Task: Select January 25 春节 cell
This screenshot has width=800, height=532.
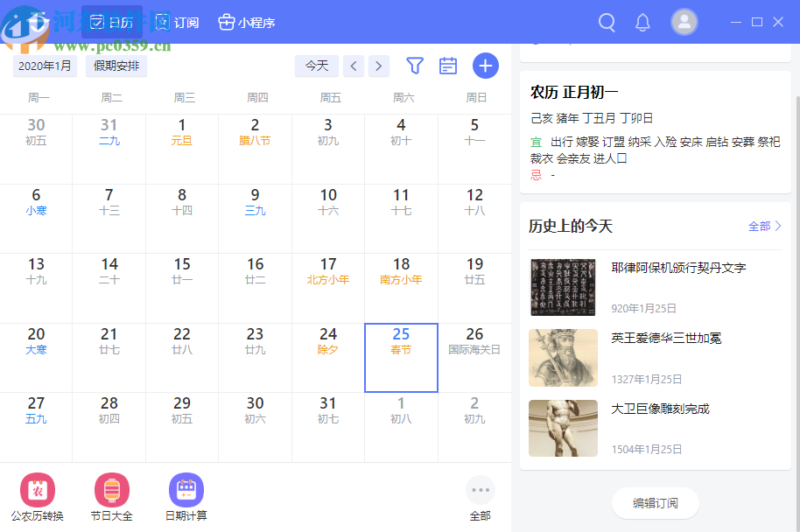Action: tap(401, 358)
